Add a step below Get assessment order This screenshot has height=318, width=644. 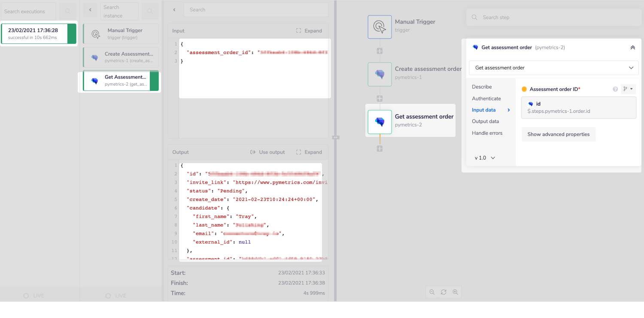(380, 148)
